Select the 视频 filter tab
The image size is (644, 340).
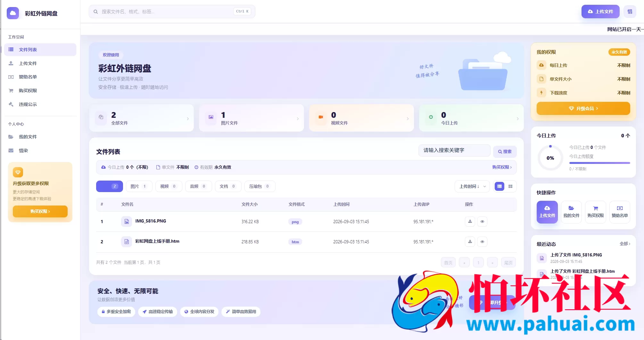click(169, 186)
